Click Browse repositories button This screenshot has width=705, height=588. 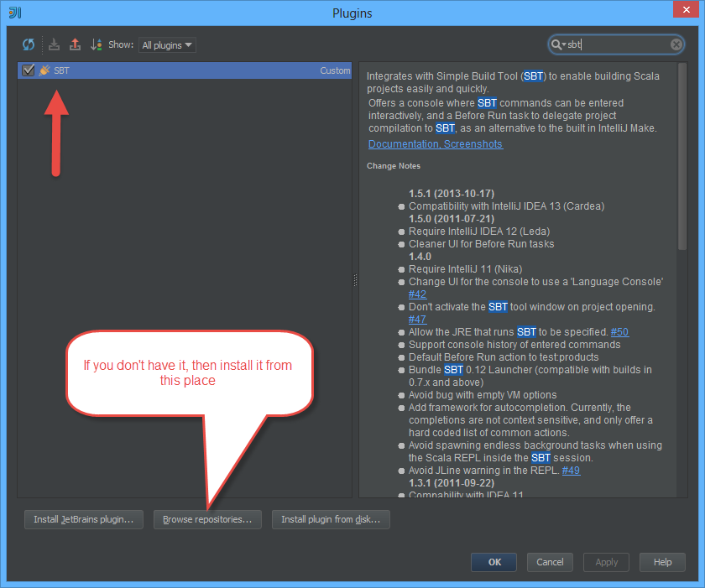(x=207, y=519)
